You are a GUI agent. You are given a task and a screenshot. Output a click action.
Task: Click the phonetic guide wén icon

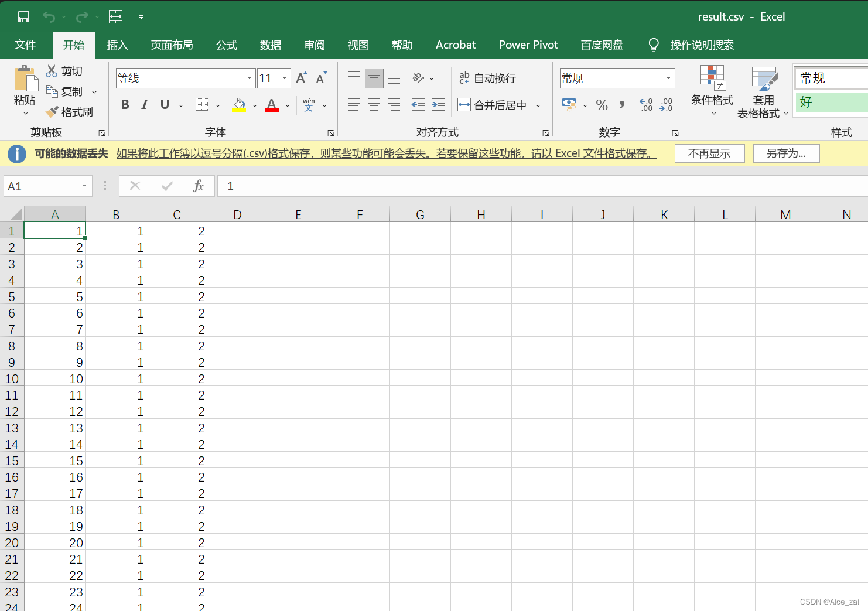tap(309, 105)
